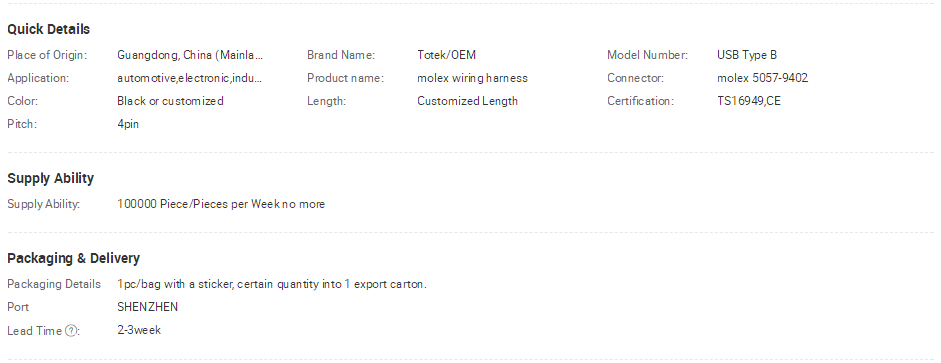Click the Lead Time help question-mark icon
The width and height of the screenshot is (941, 363).
click(71, 331)
